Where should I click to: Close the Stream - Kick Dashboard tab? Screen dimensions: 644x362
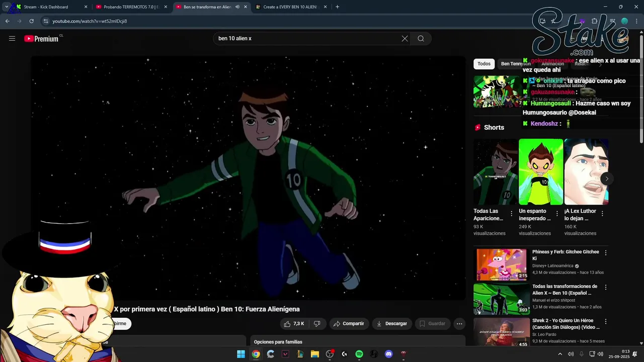86,7
